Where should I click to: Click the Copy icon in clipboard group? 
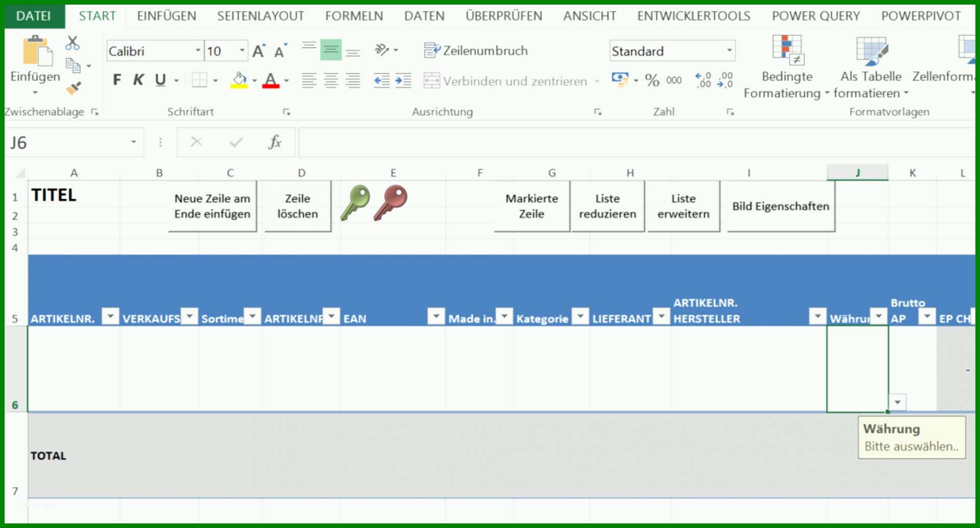73,65
